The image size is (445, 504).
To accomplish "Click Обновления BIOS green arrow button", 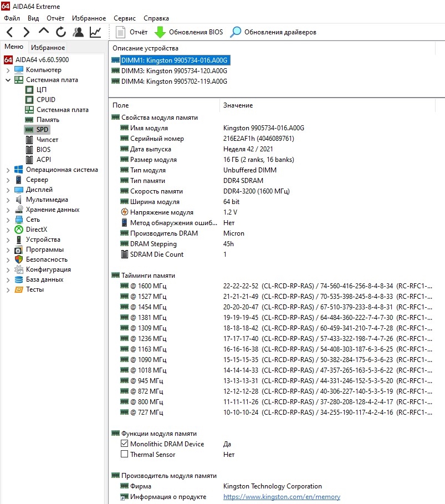I will tap(188, 32).
